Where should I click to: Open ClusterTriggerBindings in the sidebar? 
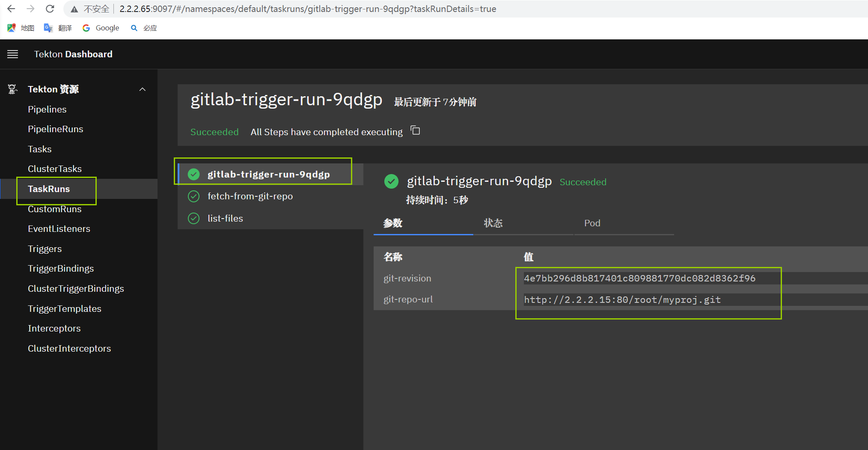tap(76, 289)
